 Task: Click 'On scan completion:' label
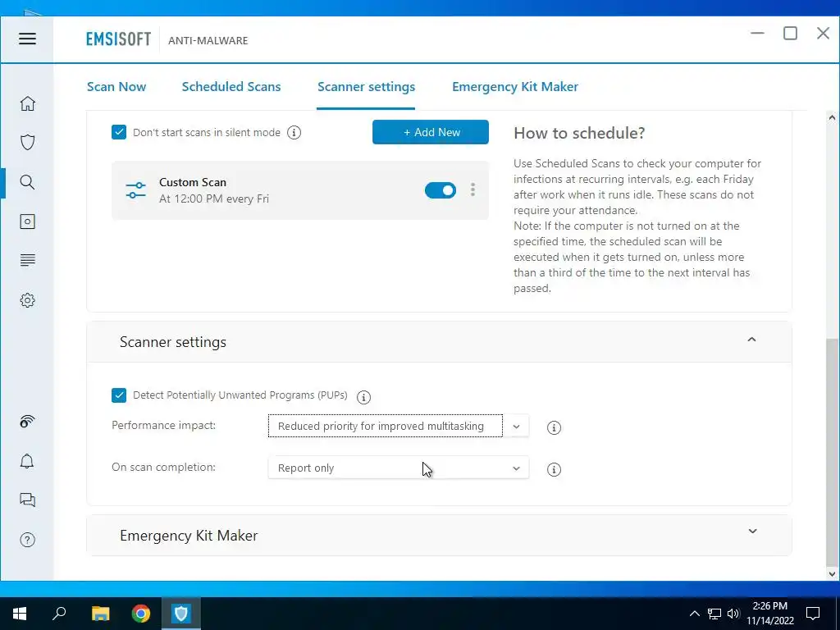[163, 467]
